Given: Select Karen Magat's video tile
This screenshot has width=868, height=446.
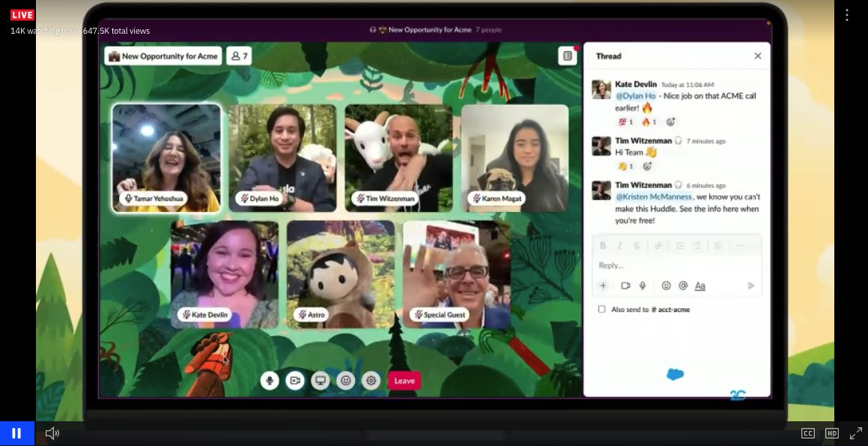Looking at the screenshot, I should tap(515, 158).
